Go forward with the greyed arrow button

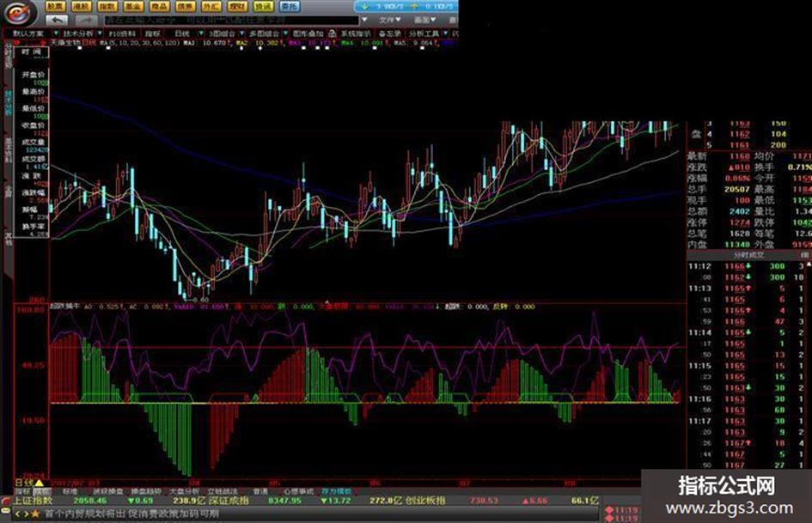pyautogui.click(x=86, y=21)
